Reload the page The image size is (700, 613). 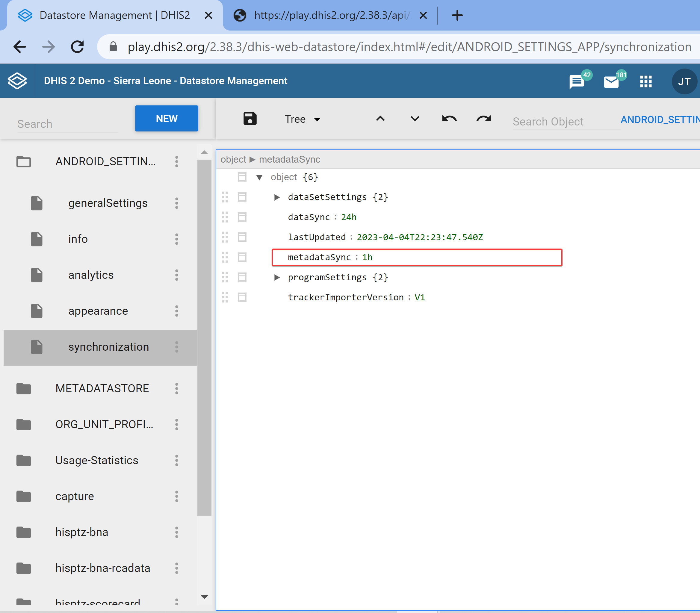coord(77,47)
